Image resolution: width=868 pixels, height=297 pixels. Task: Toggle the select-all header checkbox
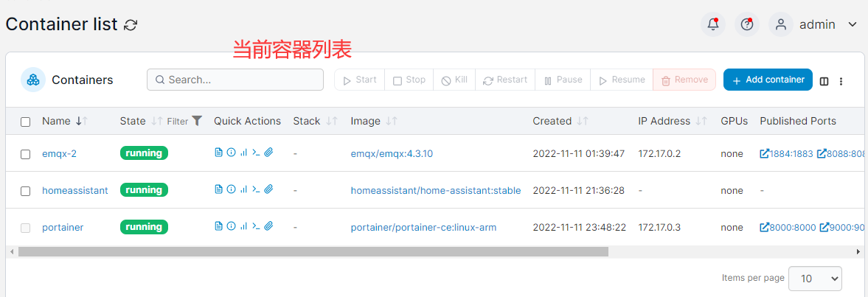(x=26, y=122)
